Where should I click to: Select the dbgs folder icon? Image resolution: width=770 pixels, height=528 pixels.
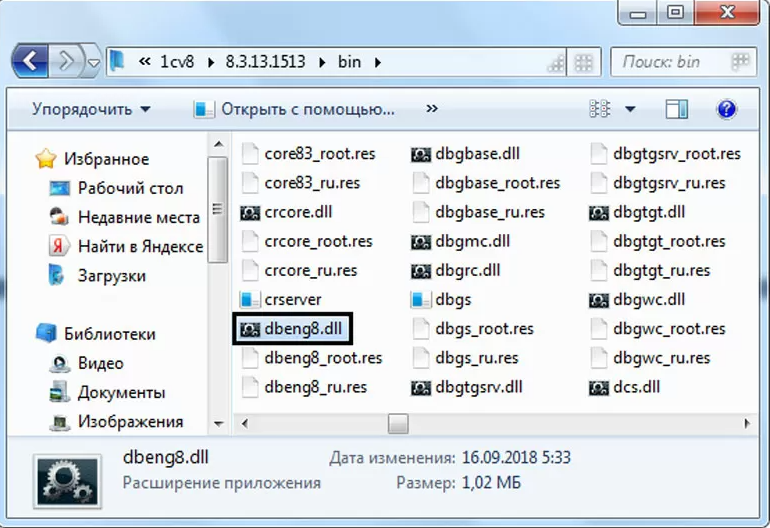[421, 299]
